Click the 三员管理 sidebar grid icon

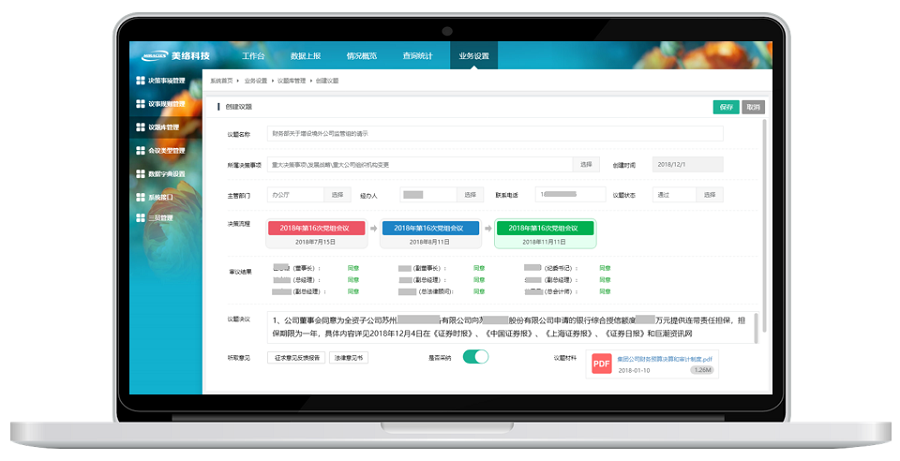(x=140, y=216)
